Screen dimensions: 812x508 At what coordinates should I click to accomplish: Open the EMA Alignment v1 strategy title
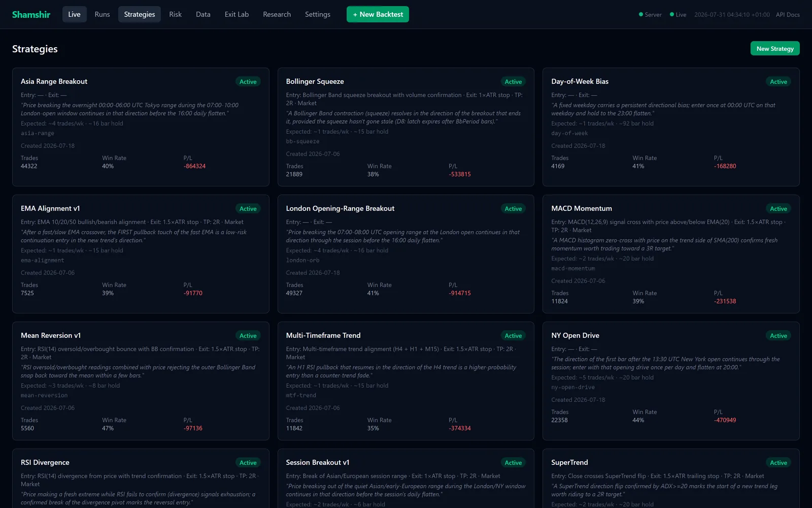coord(50,208)
